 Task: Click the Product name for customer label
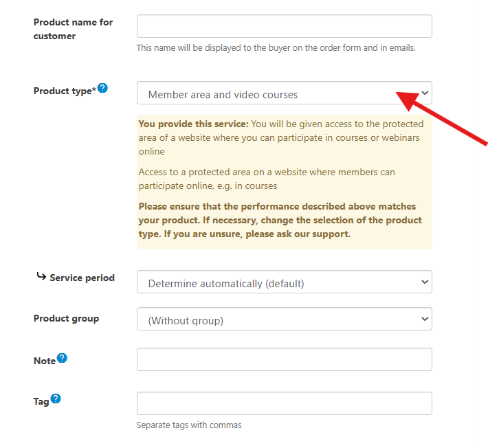click(73, 29)
